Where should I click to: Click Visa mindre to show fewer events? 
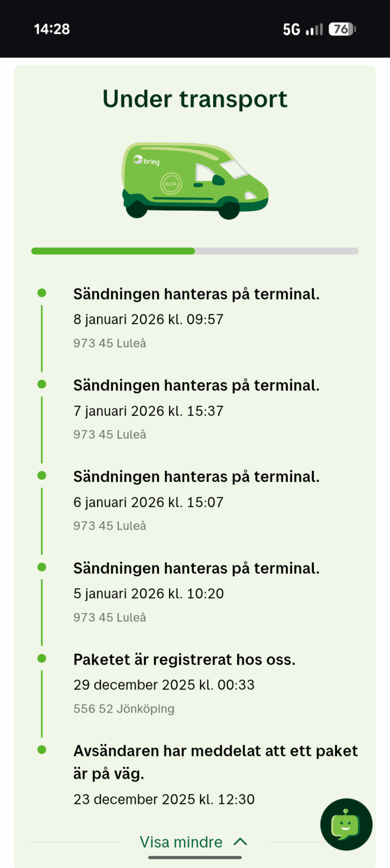coord(181,842)
